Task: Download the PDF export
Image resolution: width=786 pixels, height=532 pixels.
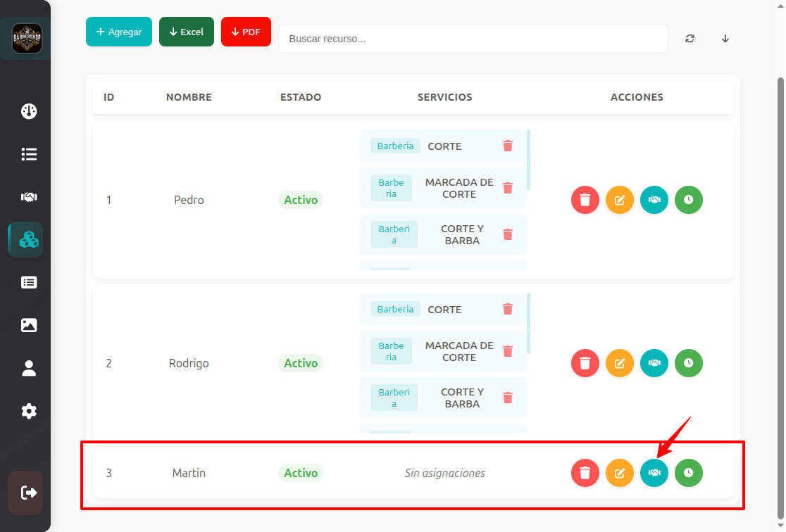Action: (x=246, y=32)
